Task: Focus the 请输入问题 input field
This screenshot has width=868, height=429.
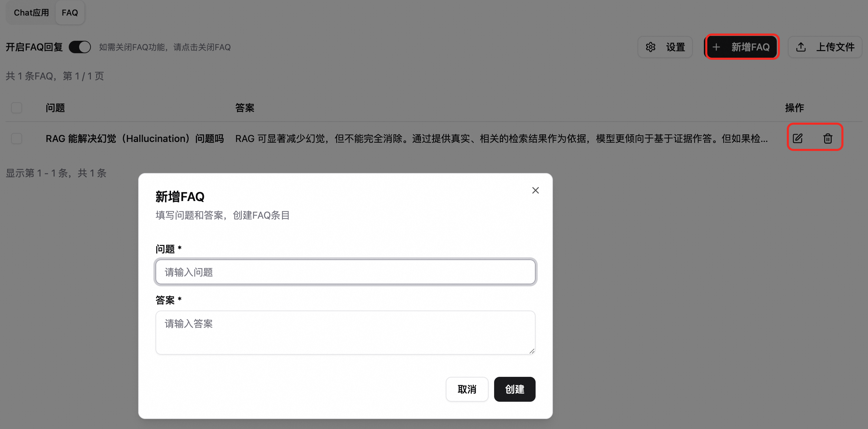Action: 345,272
